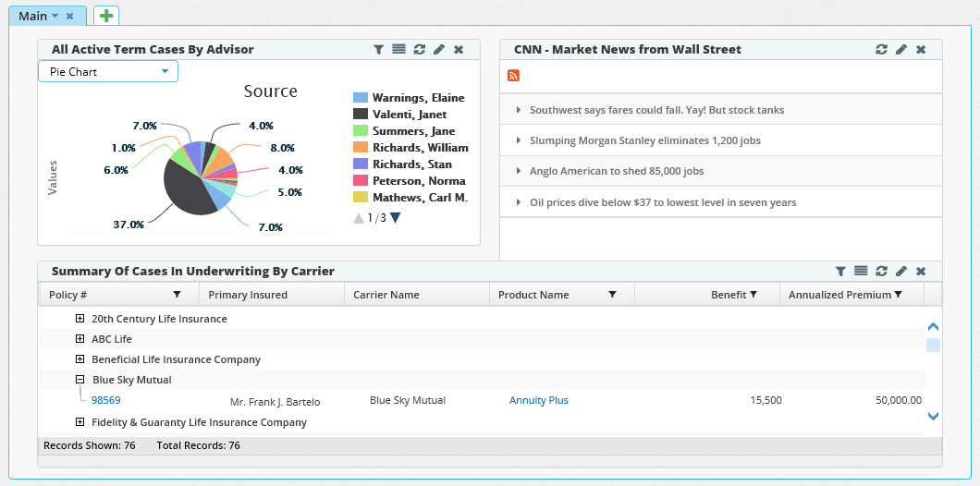The height and width of the screenshot is (486, 980).
Task: Toggle Peterson, Norma legend entry
Action: pyautogui.click(x=418, y=181)
